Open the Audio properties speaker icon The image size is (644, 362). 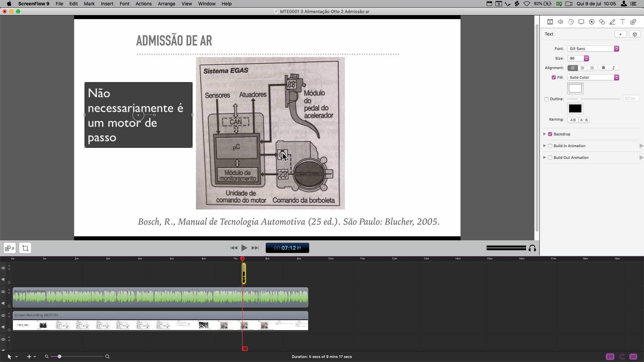pyautogui.click(x=560, y=22)
